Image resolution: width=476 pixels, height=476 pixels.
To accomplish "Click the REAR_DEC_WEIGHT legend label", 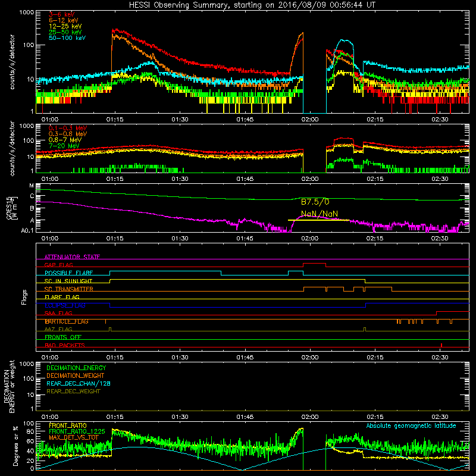I will (x=73, y=392).
